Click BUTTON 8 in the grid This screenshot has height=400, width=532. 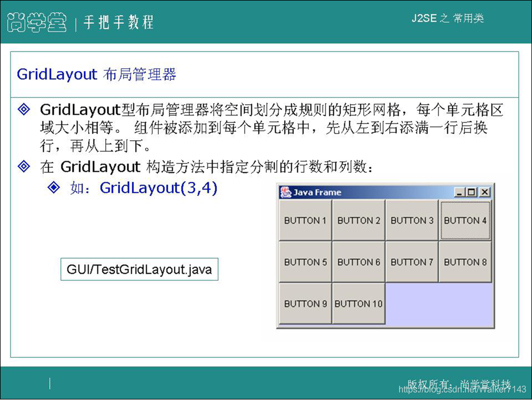click(465, 262)
